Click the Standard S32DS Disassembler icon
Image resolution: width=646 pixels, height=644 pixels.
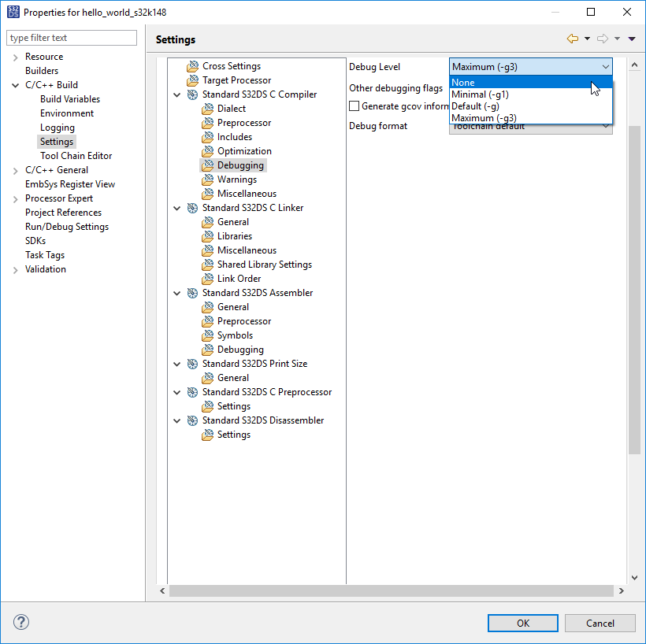tap(192, 420)
